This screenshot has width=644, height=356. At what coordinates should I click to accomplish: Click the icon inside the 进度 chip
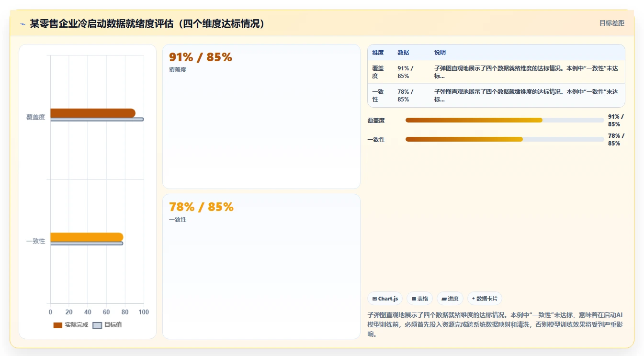click(444, 299)
